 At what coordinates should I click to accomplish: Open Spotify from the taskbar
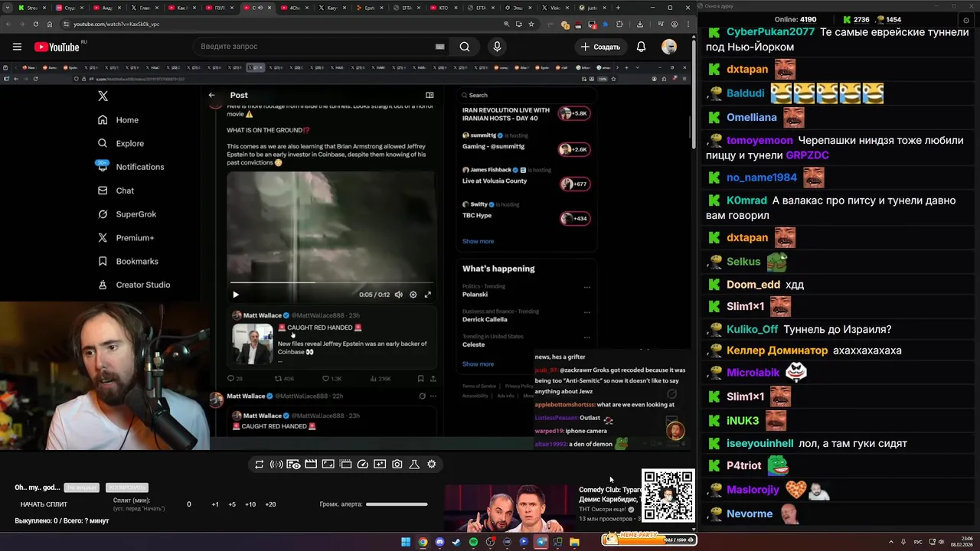(473, 542)
